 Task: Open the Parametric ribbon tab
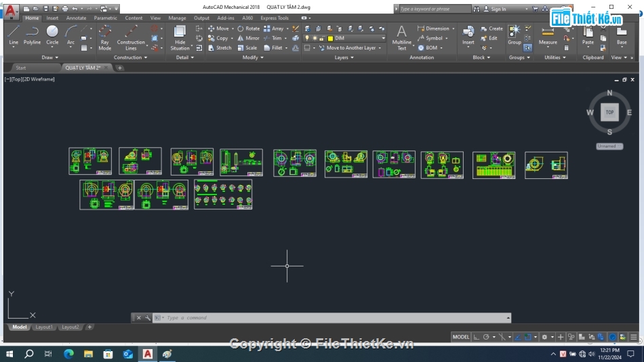[106, 18]
